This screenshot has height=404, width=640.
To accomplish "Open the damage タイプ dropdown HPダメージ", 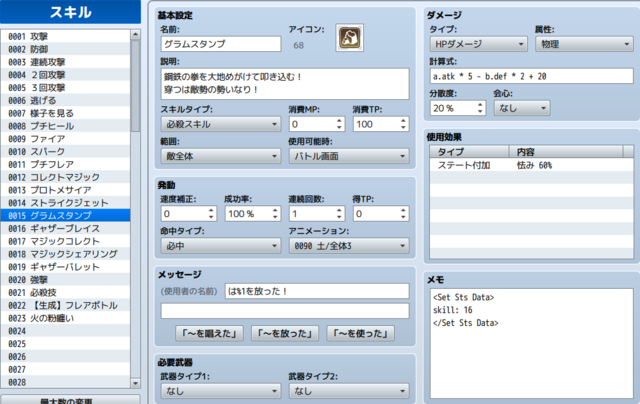I will 478,44.
